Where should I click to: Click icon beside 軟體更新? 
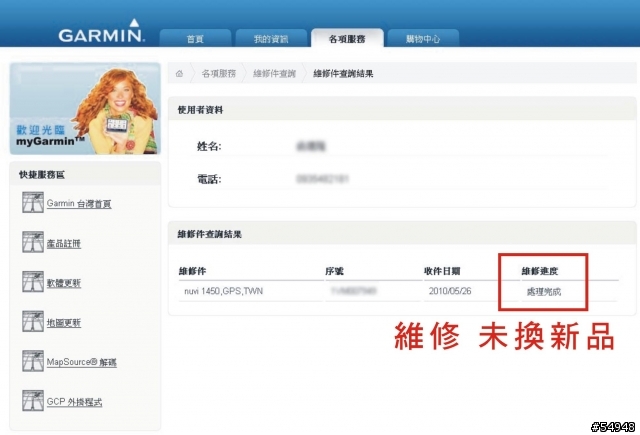coord(33,282)
